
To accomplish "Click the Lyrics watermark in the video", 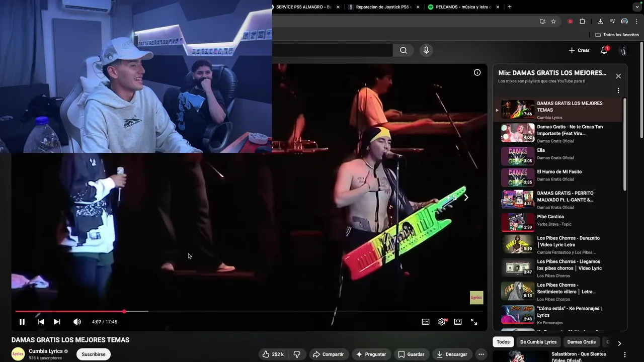I will click(x=476, y=298).
